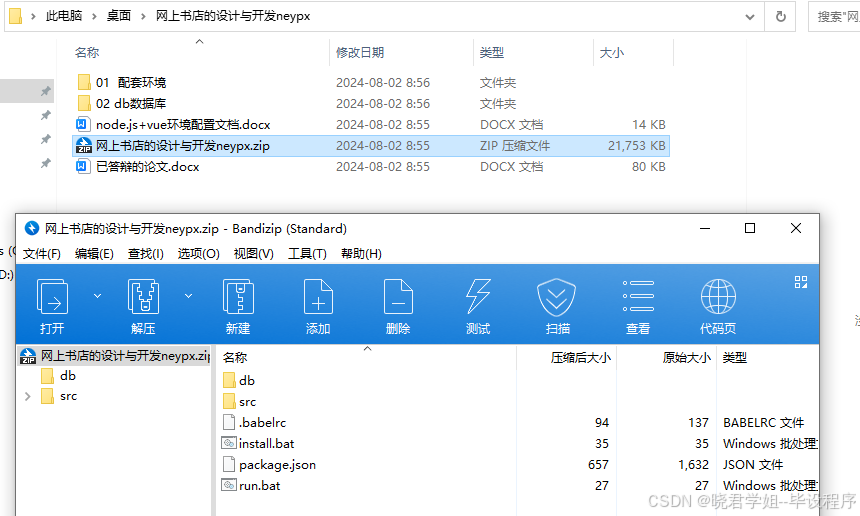860x516 pixels.
Task: Sort Explorer list by 名称 column
Action: 87,53
